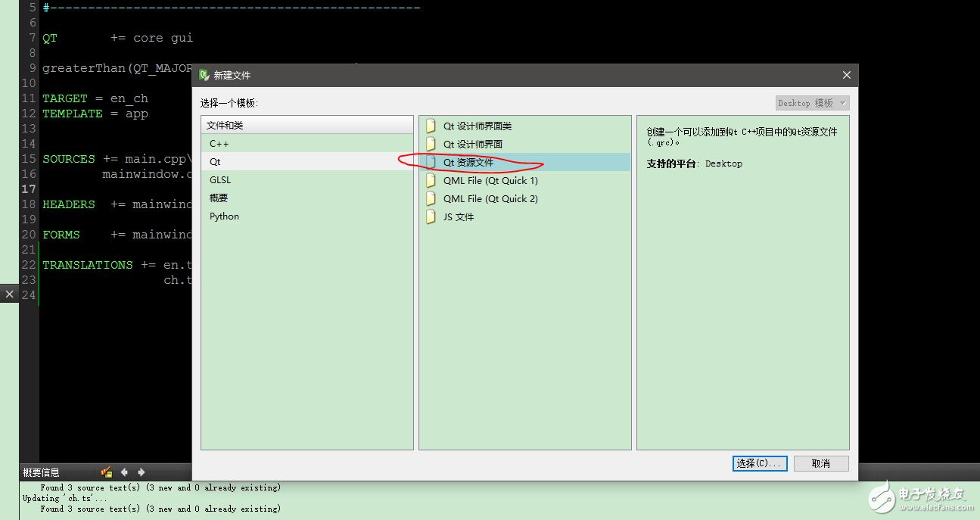Click line number 17 in editor gutter
980x520 pixels.
click(x=29, y=189)
